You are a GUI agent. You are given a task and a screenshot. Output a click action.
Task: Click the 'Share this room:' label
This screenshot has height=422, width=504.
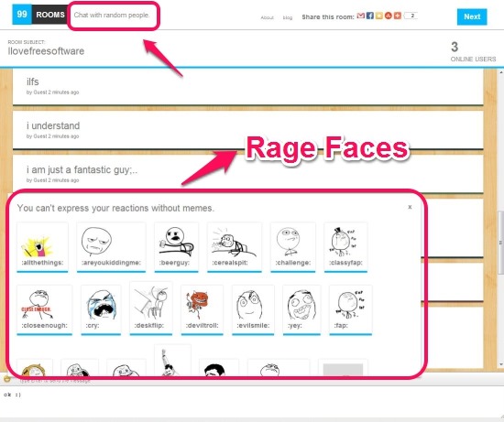click(x=328, y=17)
